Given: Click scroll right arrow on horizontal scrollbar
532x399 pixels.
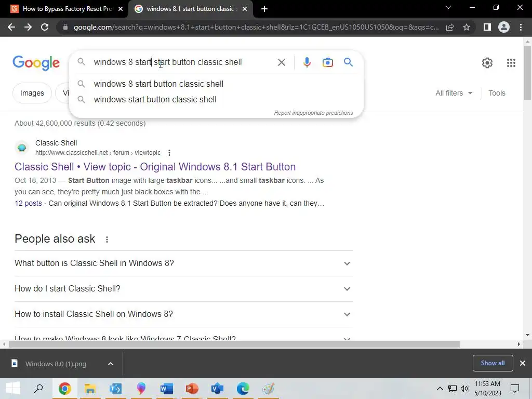Looking at the screenshot, I should (519, 344).
